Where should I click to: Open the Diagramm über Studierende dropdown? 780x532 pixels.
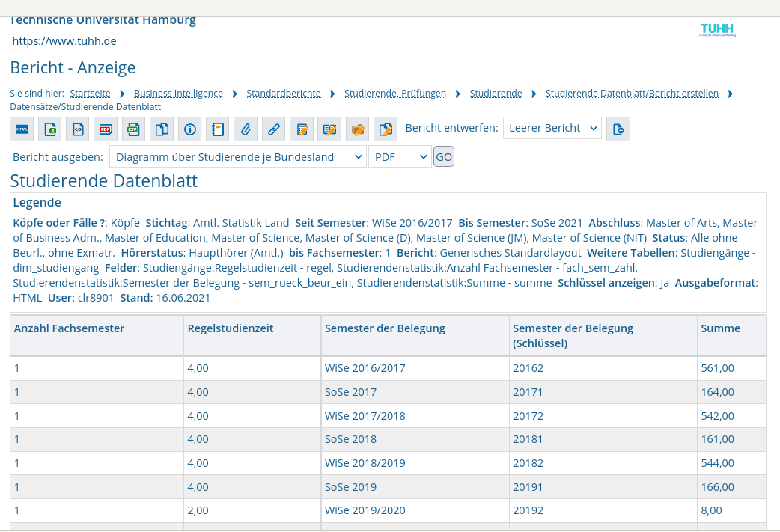click(238, 156)
